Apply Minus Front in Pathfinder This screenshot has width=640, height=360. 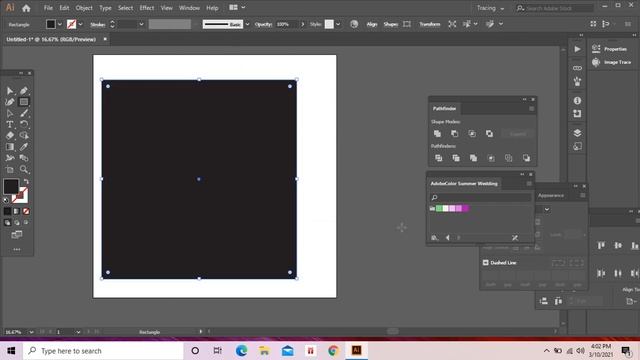[454, 134]
